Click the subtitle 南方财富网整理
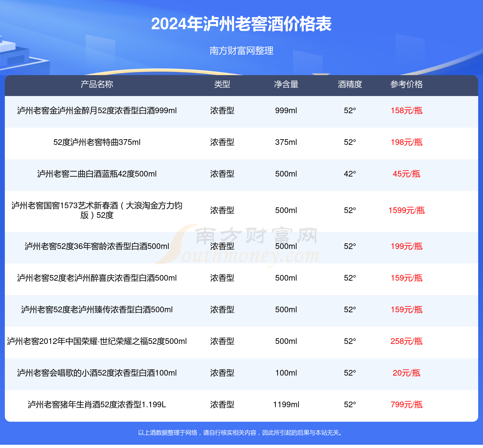 241,50
